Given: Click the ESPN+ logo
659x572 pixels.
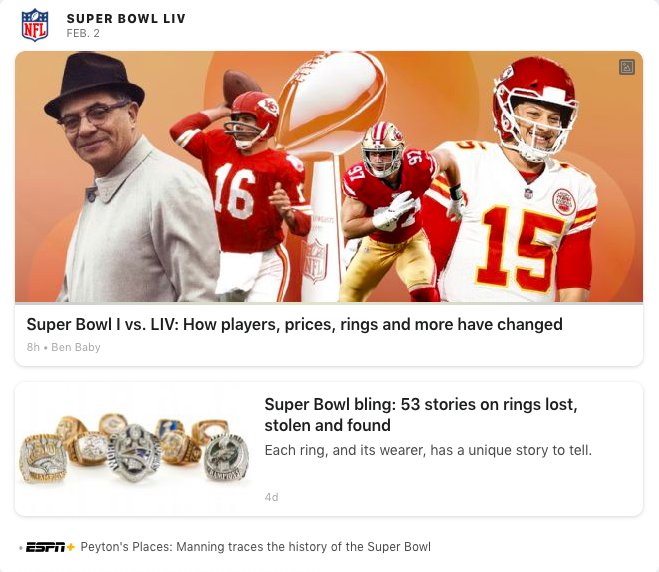Looking at the screenshot, I should 50,547.
